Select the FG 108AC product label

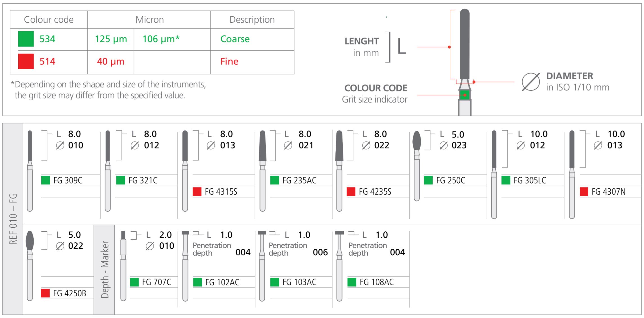(x=377, y=282)
